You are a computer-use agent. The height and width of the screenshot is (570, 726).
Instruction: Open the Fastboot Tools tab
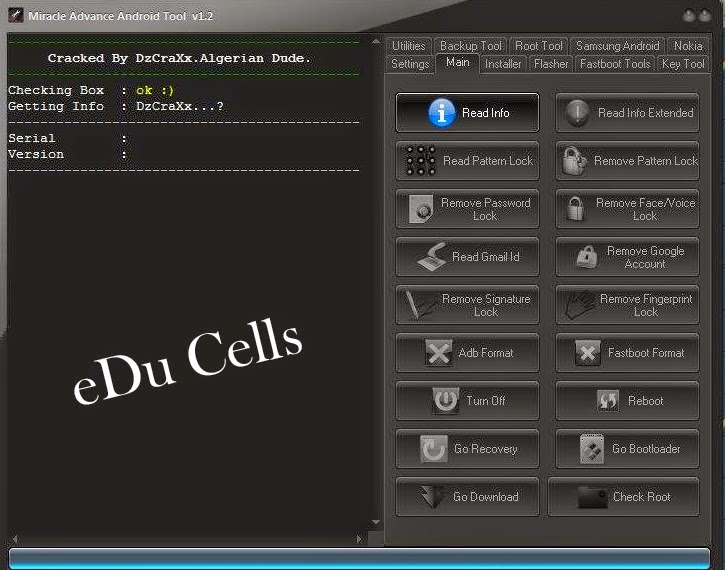point(615,63)
